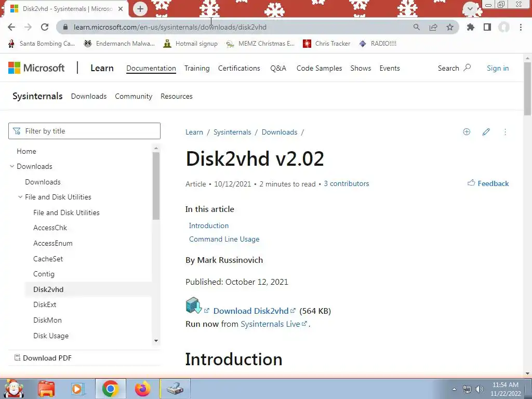Open the Chrome profile avatar
This screenshot has width=532, height=399.
504,27
